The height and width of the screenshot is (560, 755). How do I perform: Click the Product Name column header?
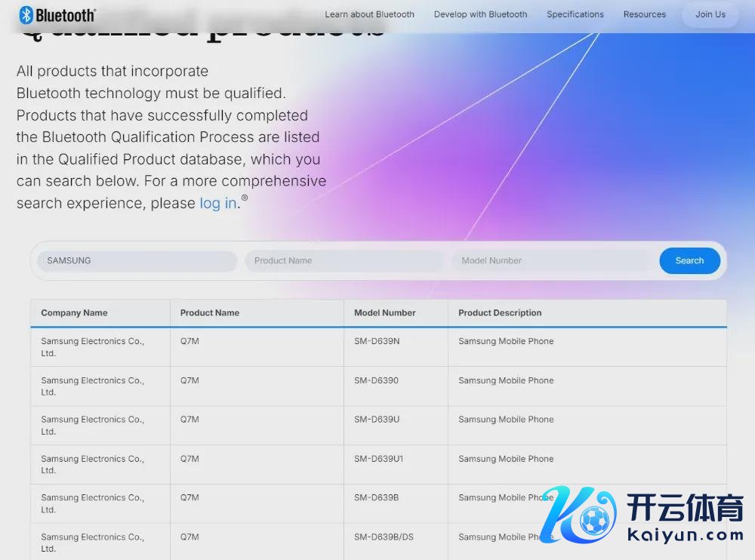[209, 313]
